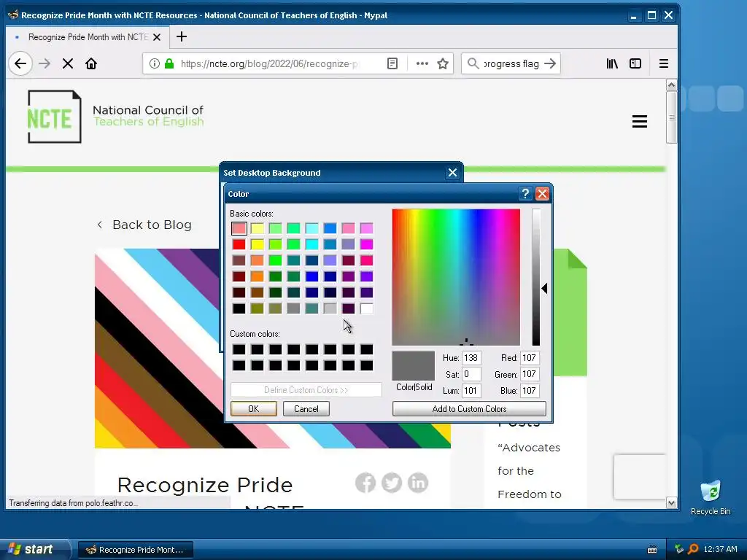Click the Sat value field
The width and height of the screenshot is (747, 560).
click(471, 374)
